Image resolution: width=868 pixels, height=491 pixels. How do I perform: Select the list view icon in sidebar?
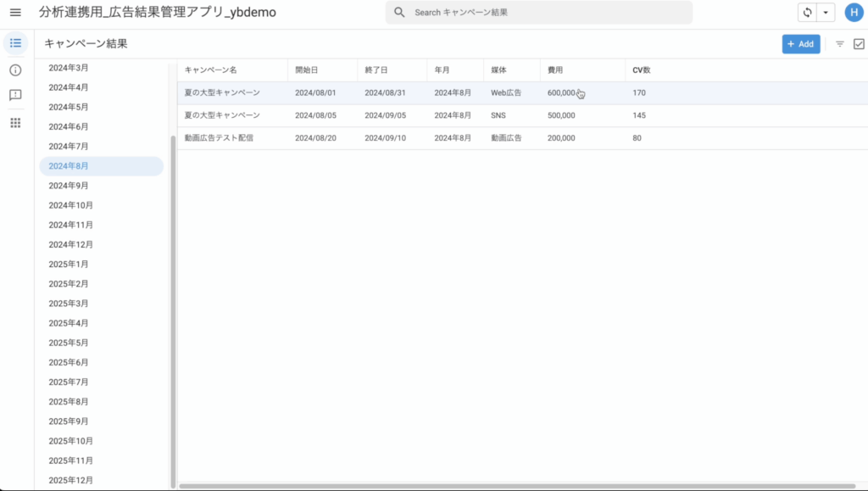15,43
